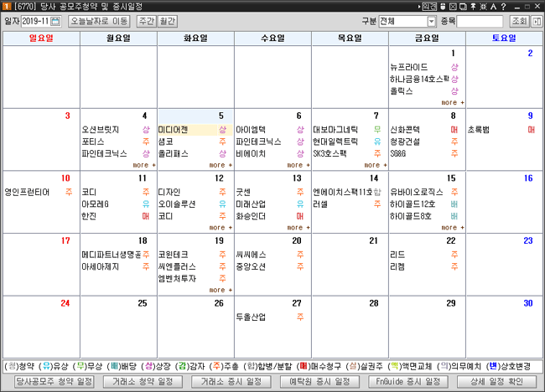Click the side panel toggle icon beside 조회
Screen dimensions: 545x392
(536, 20)
